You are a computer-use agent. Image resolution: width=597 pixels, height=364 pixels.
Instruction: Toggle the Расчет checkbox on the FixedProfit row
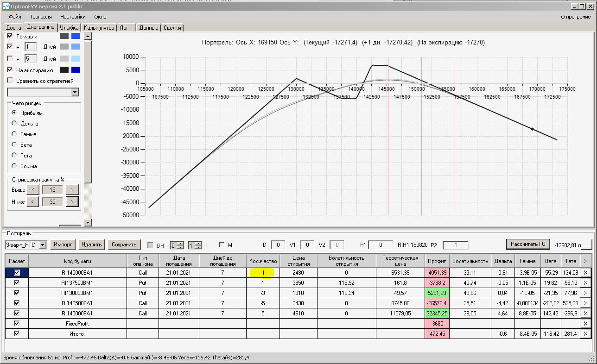[17, 323]
